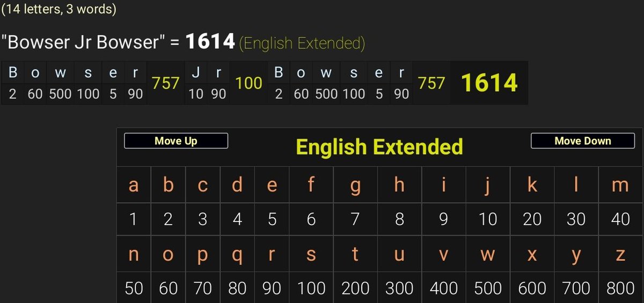
Task: Click the green (English Extended) label
Action: point(302,43)
